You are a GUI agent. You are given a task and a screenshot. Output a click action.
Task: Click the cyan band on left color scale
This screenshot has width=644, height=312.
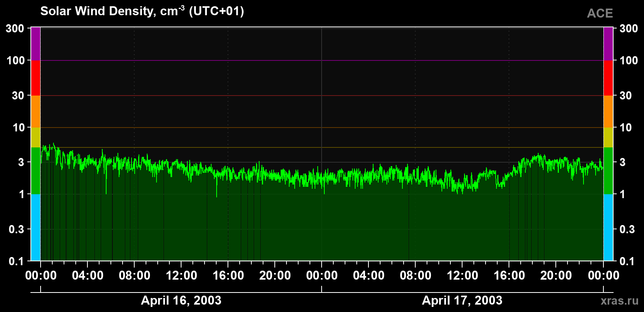tap(36, 227)
